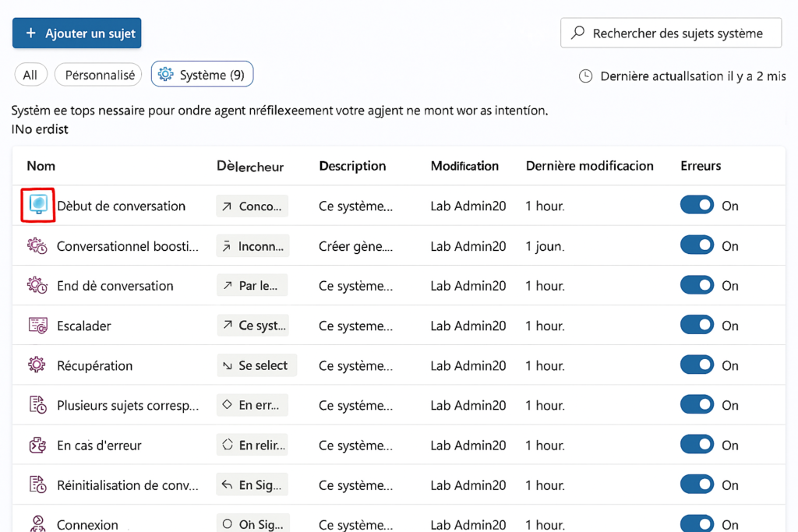Screen dimensions: 798x532
Task: Click the 1 joun. modification time
Action: pos(545,246)
